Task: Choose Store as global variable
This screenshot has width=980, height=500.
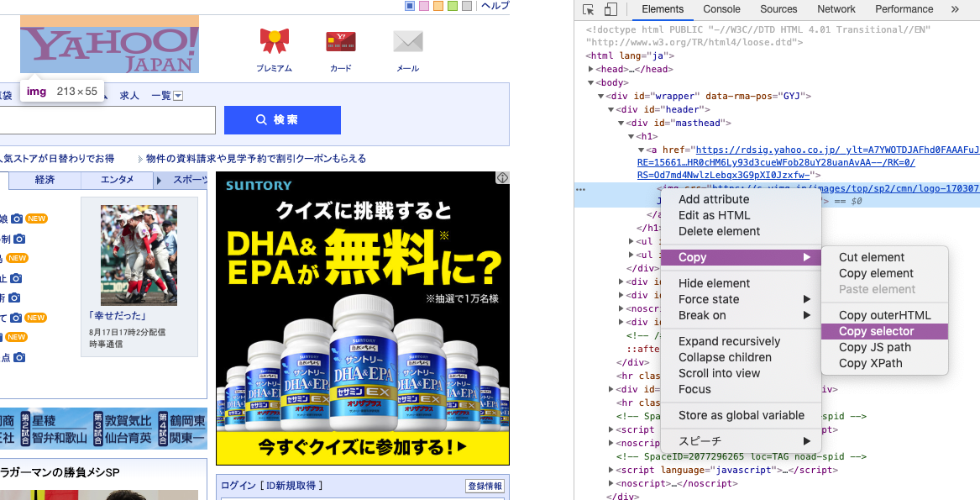Action: pyautogui.click(x=741, y=415)
